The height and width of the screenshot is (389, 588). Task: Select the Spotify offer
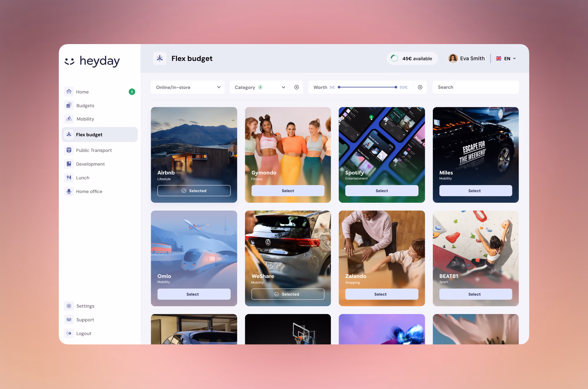382,191
